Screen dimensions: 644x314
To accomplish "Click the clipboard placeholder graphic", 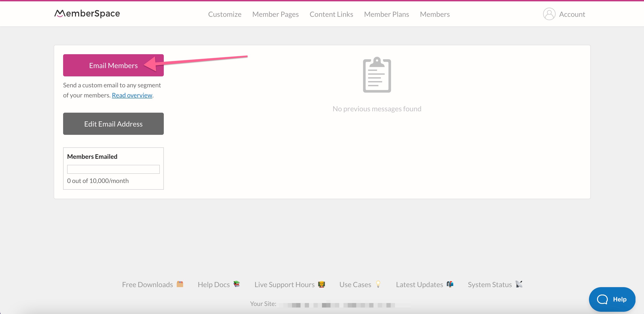I will [x=377, y=75].
